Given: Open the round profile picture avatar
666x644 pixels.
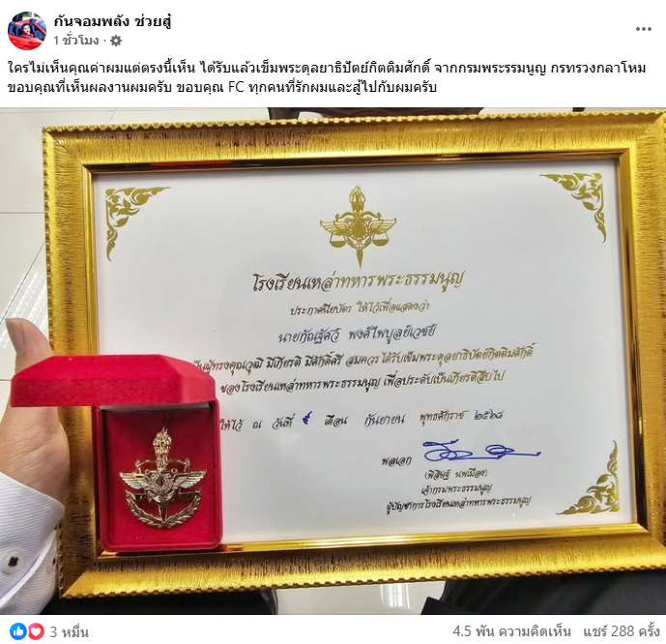Looking at the screenshot, I should pos(27,31).
